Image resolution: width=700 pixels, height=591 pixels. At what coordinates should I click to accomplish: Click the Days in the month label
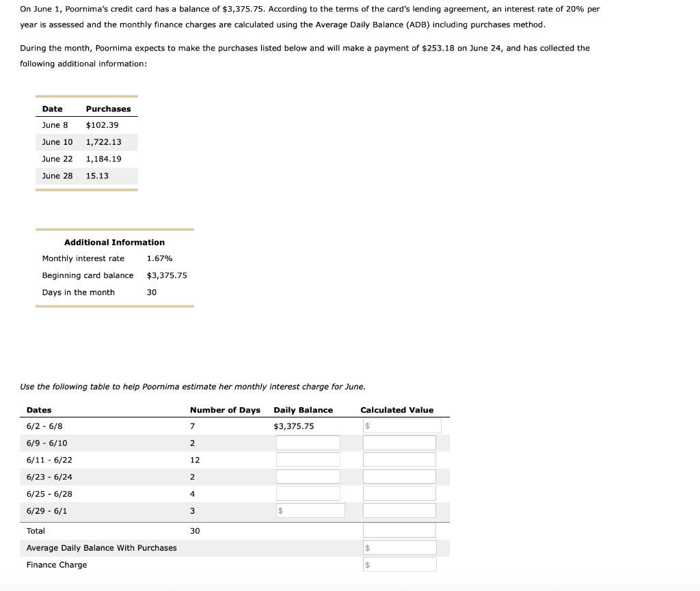coord(78,292)
